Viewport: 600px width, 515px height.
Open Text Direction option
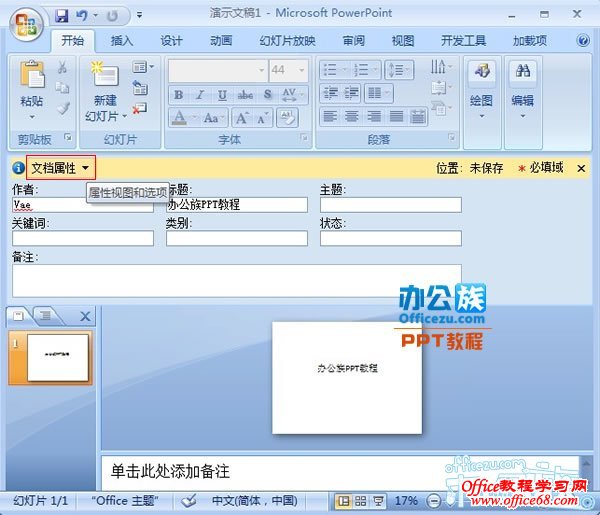pyautogui.click(x=440, y=67)
